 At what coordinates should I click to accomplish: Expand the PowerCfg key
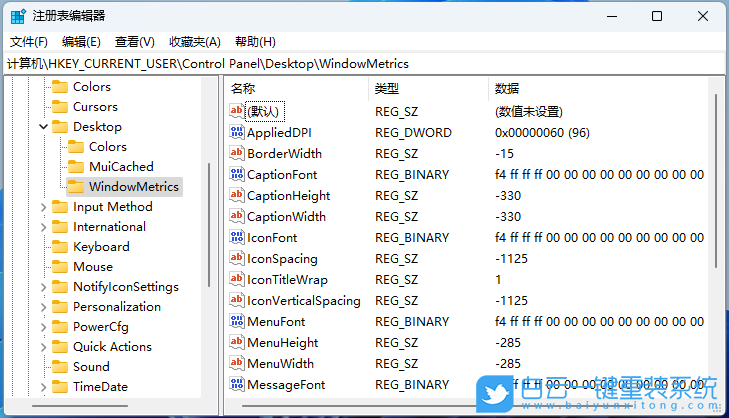click(43, 327)
